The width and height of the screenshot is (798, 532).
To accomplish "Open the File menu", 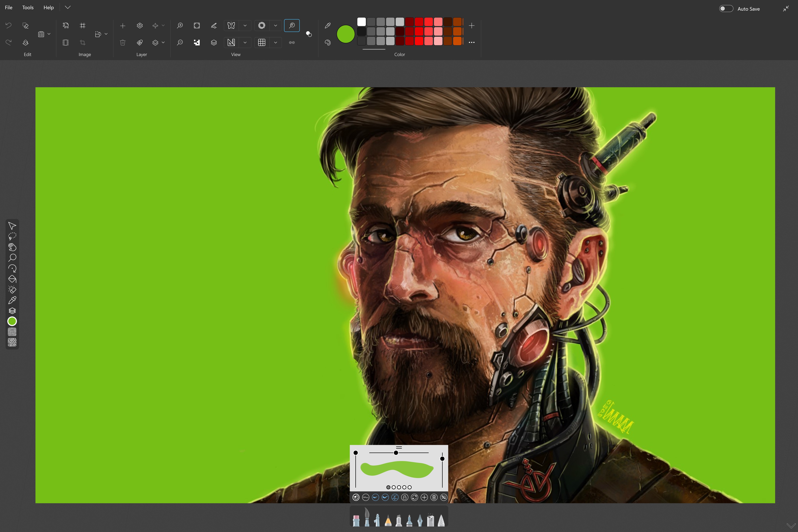I will tap(8, 7).
